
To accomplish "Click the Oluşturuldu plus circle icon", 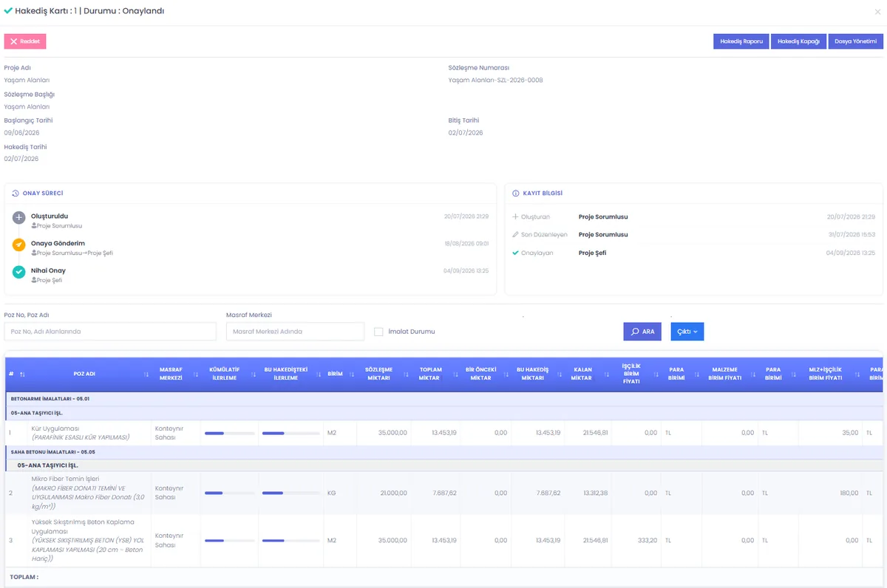I will click(x=19, y=218).
